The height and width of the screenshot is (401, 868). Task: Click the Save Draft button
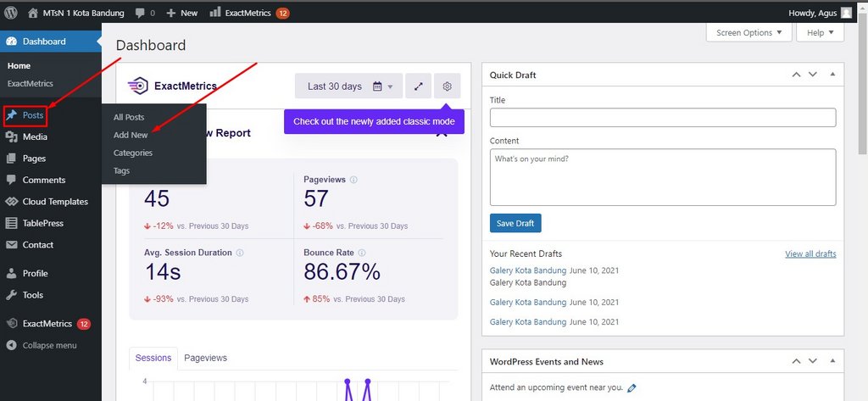515,223
